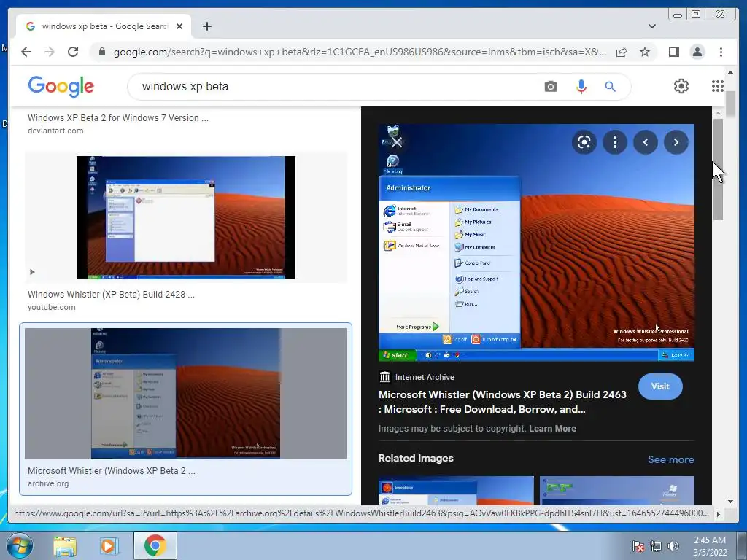Open first related image thumbnail
Image resolution: width=747 pixels, height=560 pixels.
pyautogui.click(x=456, y=491)
